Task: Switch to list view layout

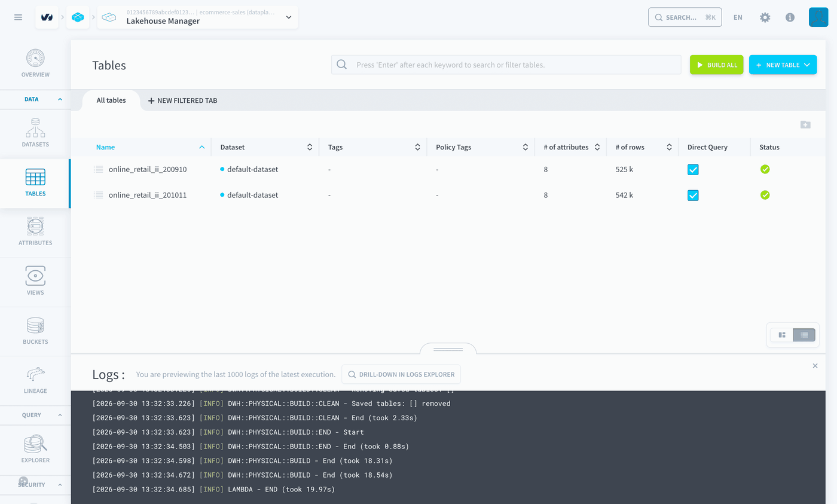Action: pos(804,335)
